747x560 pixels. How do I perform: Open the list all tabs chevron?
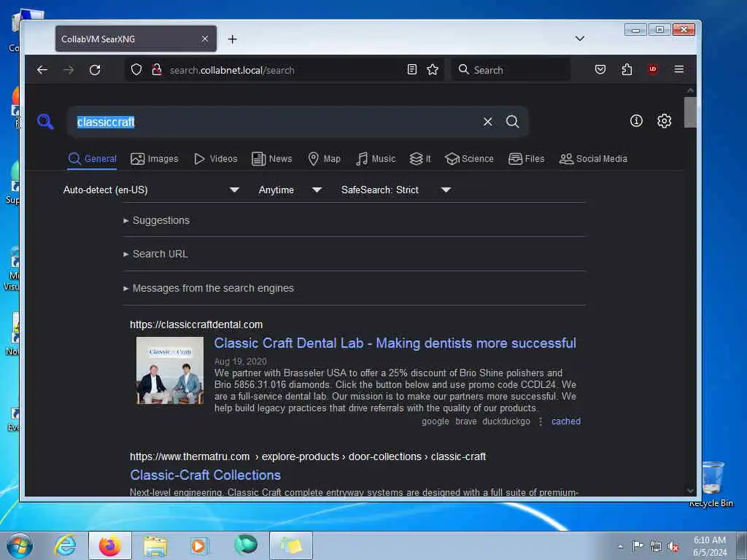(580, 38)
